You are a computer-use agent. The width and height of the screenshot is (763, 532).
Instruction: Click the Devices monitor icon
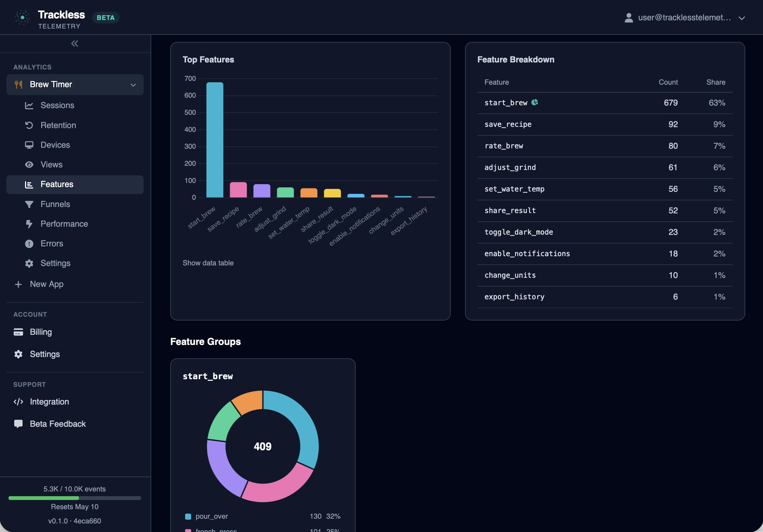coord(29,145)
